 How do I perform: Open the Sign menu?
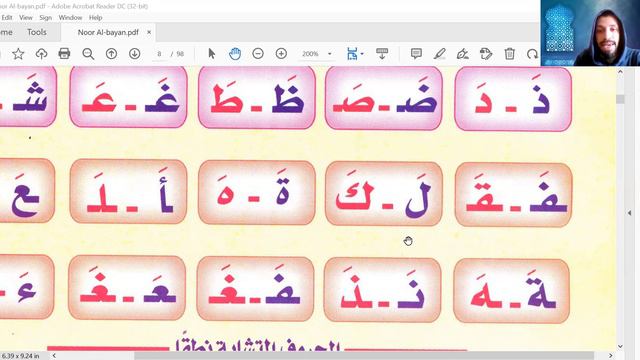point(45,18)
